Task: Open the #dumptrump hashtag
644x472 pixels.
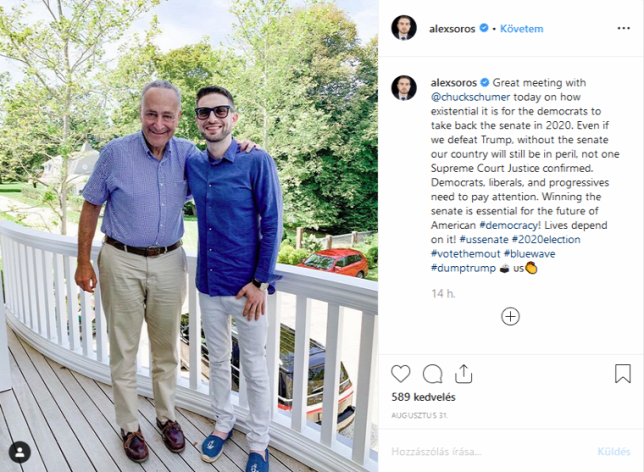Action: coord(463,268)
